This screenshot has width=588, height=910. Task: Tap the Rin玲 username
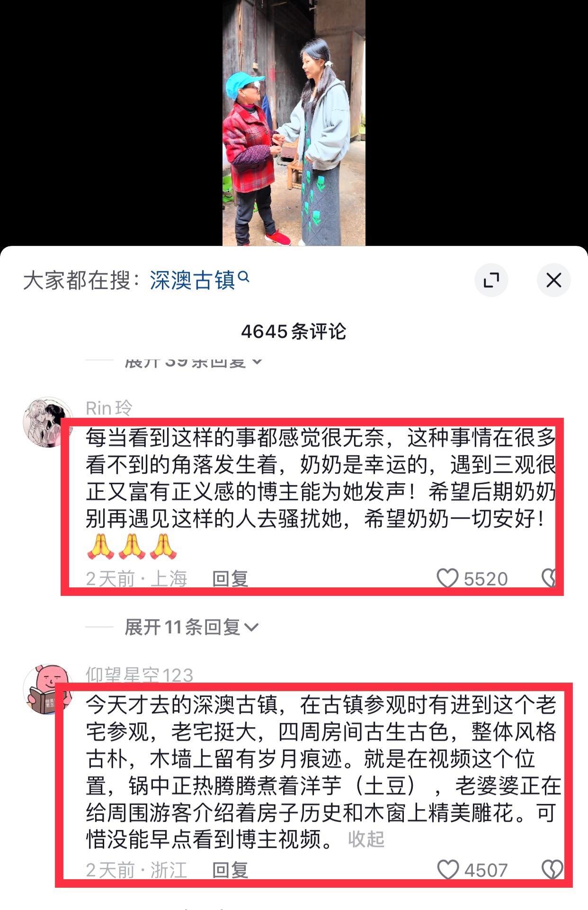tap(109, 408)
